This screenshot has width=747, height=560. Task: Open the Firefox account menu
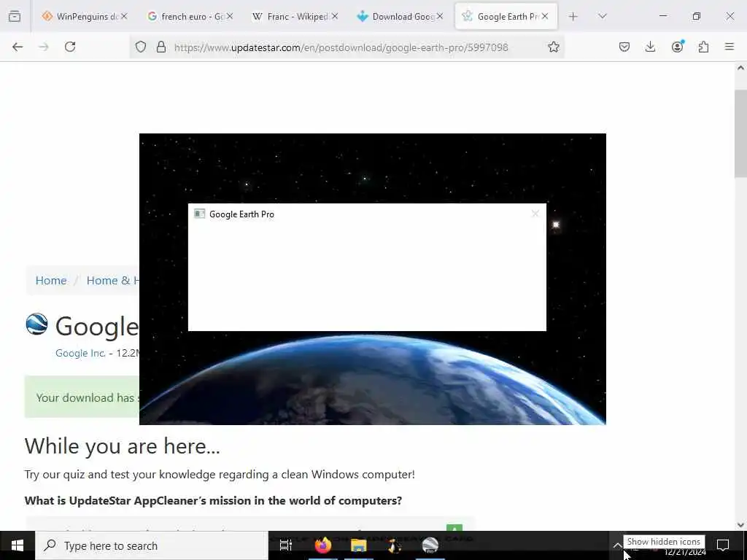pyautogui.click(x=678, y=47)
